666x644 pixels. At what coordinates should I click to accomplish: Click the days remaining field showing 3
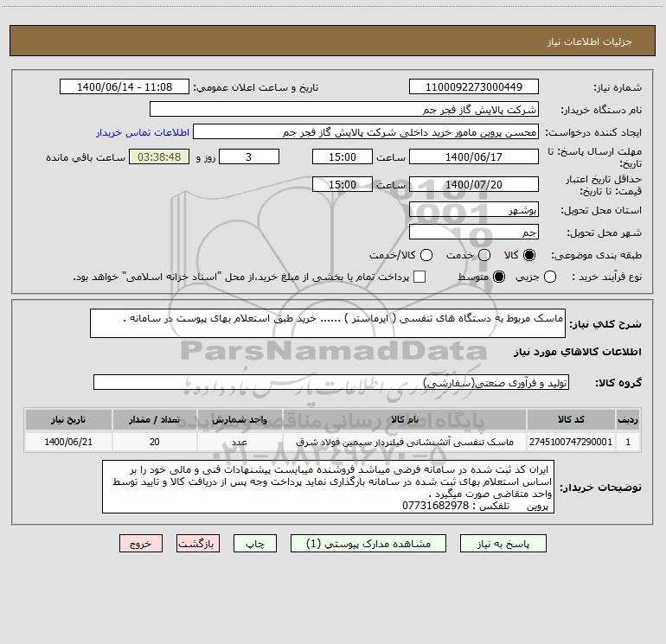coord(249,156)
